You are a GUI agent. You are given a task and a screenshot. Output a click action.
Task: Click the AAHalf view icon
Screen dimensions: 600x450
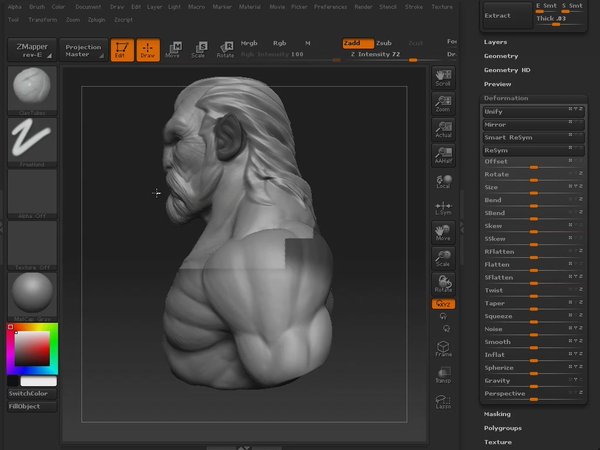[x=443, y=154]
